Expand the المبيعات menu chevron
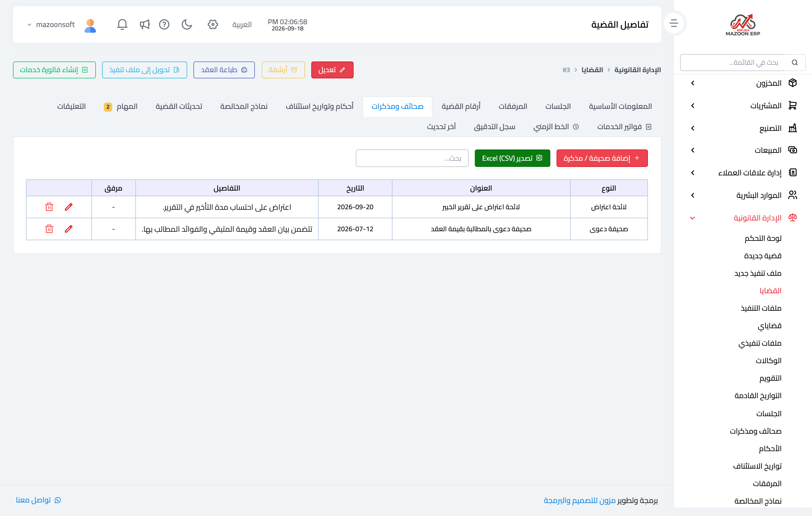 (693, 150)
